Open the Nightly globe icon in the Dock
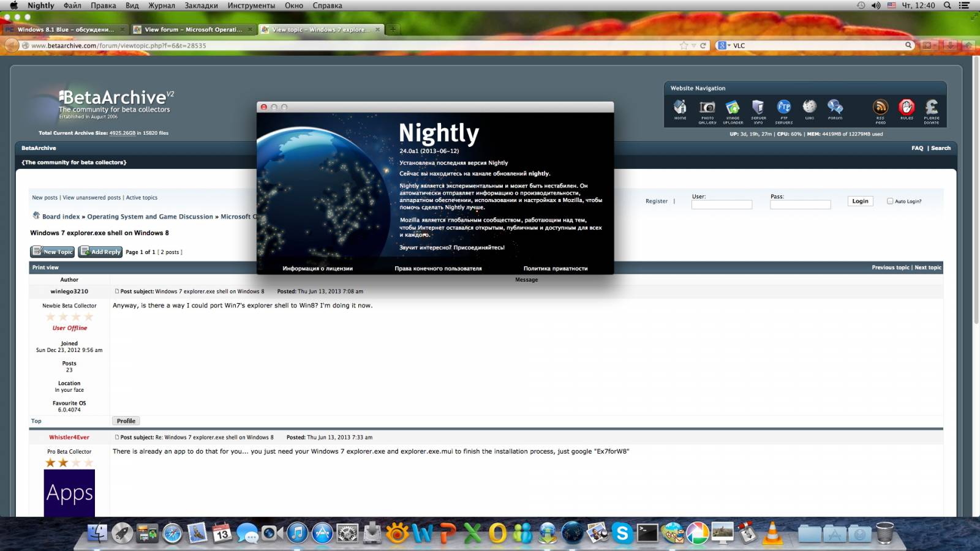Viewport: 980px width, 551px height. click(572, 533)
